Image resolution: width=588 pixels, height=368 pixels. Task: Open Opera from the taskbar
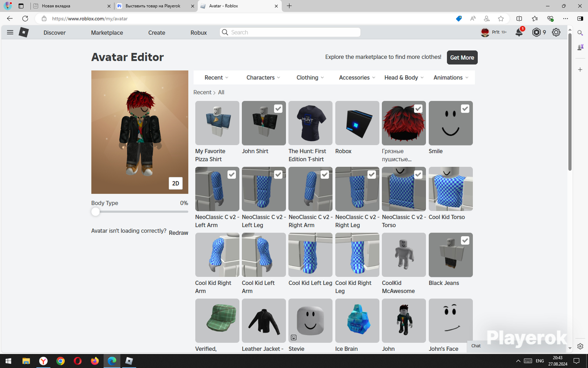(78, 361)
